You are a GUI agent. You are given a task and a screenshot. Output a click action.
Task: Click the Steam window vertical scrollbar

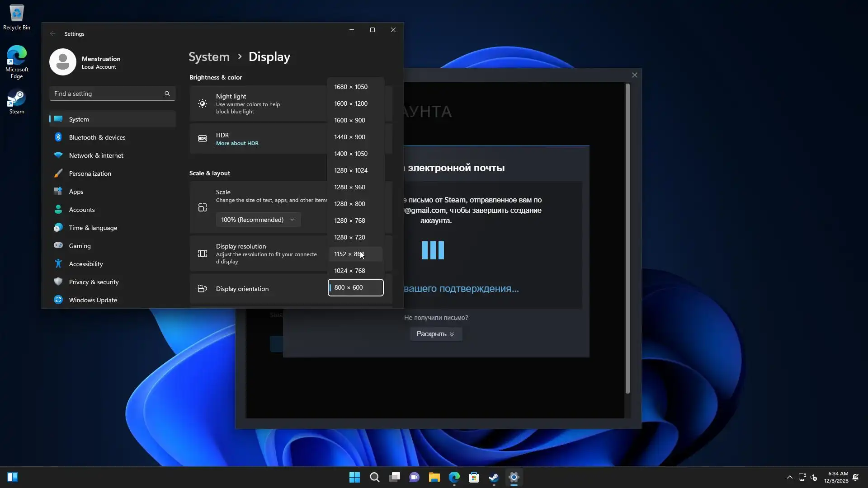(627, 239)
